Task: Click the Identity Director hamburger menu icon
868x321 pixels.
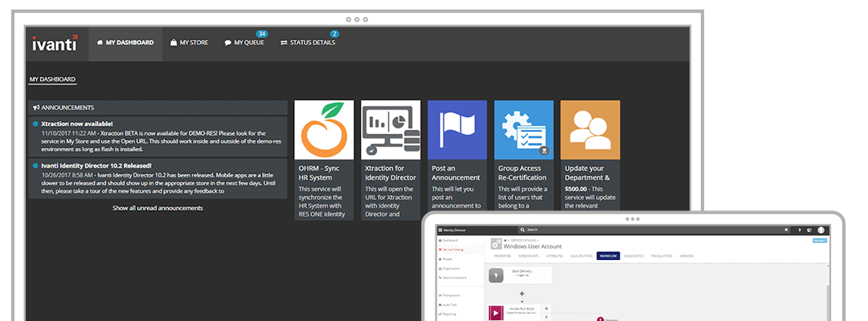Action: click(x=440, y=230)
